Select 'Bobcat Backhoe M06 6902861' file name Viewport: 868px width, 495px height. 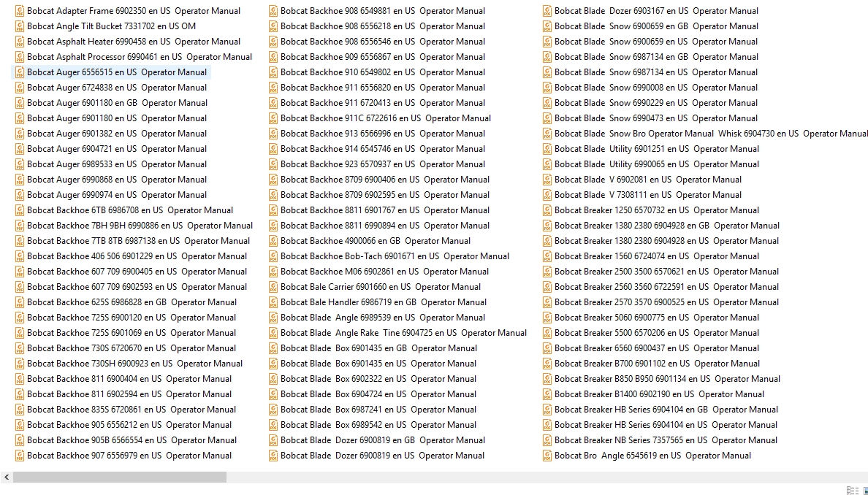click(x=385, y=272)
